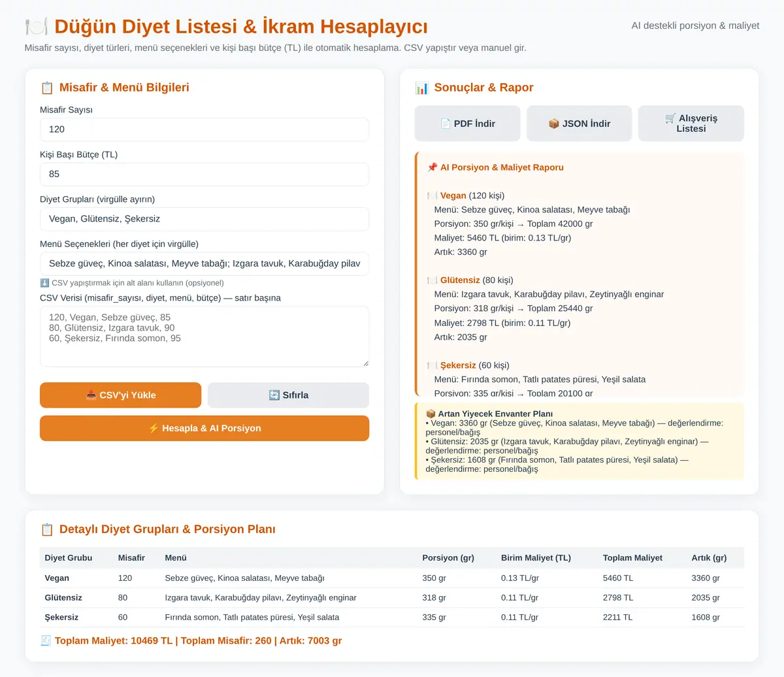Click the Maliyet: 5460 TL report line

tap(502, 238)
